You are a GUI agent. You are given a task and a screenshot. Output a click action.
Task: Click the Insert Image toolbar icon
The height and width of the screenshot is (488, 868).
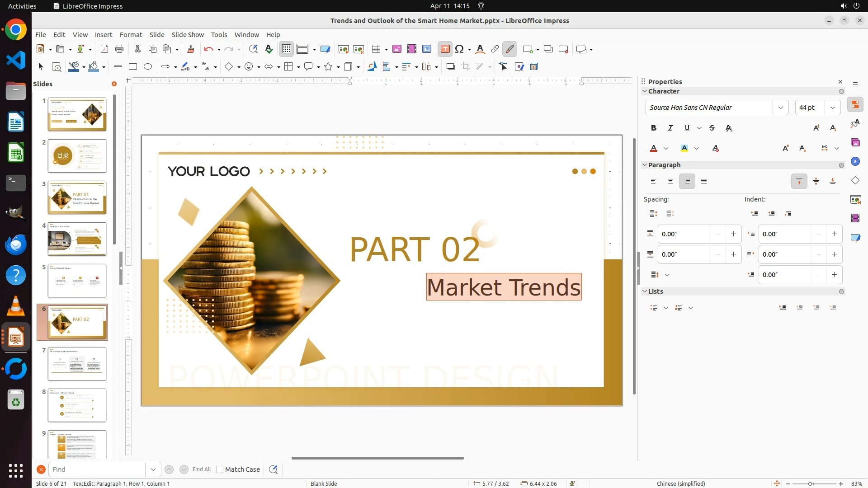[397, 49]
